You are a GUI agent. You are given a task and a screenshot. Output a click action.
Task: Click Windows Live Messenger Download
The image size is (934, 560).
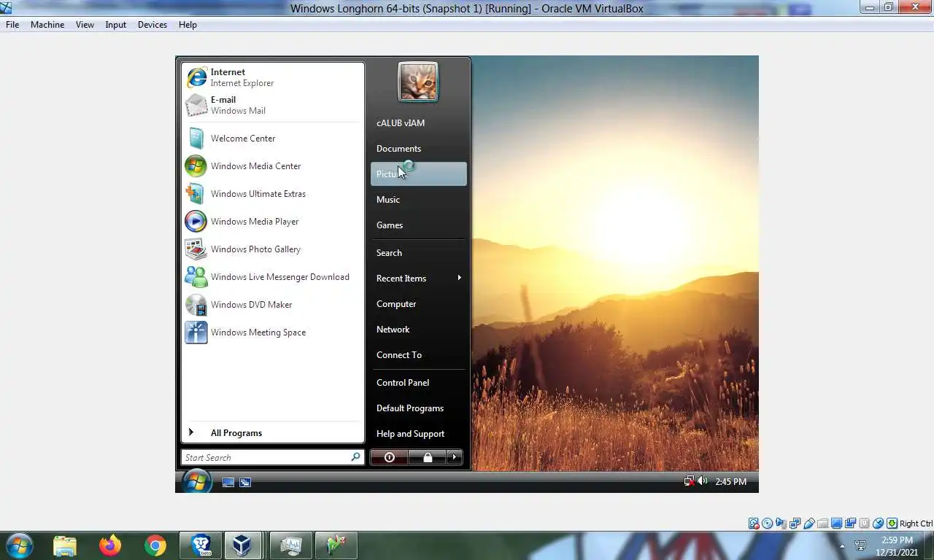pyautogui.click(x=272, y=277)
